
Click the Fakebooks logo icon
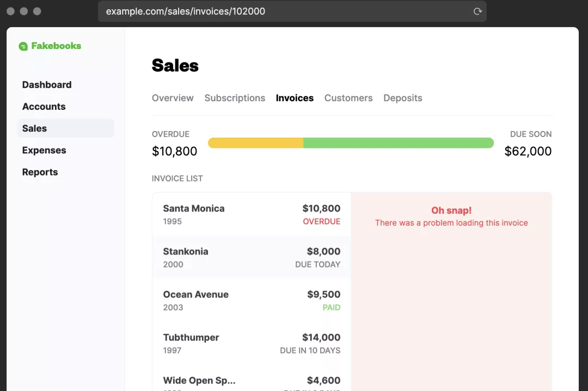(x=23, y=46)
